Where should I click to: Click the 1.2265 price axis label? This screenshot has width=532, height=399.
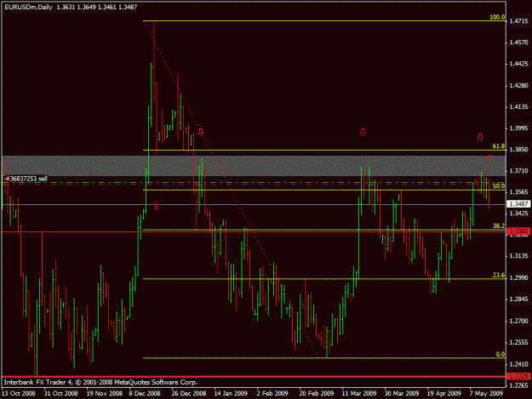coord(518,385)
